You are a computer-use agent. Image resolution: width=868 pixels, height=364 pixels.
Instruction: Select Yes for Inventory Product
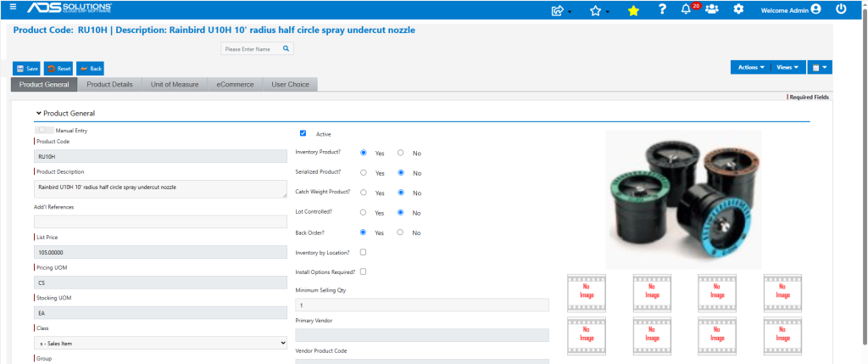[364, 153]
